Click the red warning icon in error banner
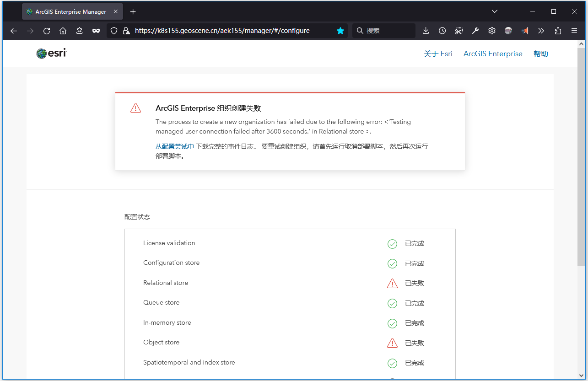The width and height of the screenshot is (588, 381). [136, 108]
